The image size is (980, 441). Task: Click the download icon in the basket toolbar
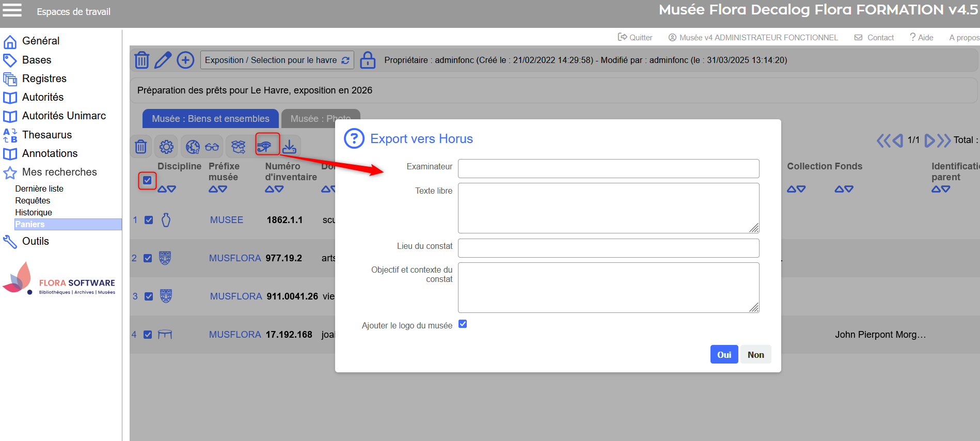(x=289, y=147)
